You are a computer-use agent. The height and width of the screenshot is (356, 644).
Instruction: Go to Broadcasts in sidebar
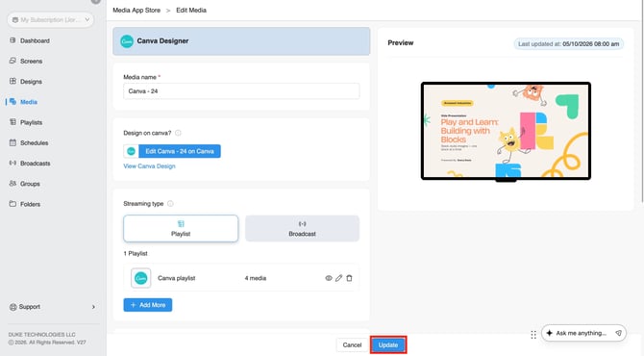point(35,164)
